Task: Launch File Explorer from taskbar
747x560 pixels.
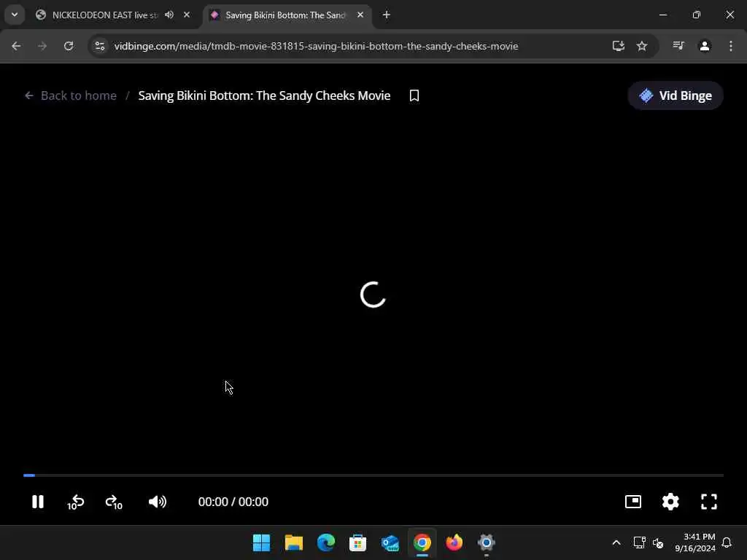Action: [294, 542]
